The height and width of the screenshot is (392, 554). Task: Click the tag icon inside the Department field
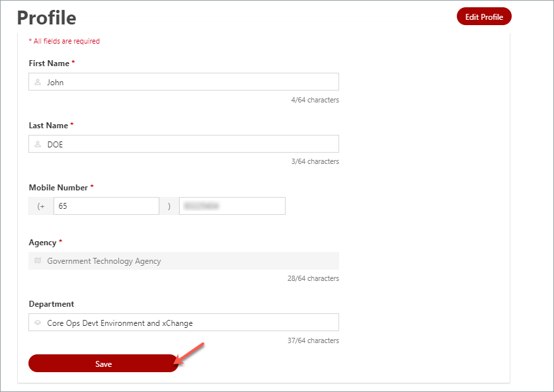click(x=38, y=322)
